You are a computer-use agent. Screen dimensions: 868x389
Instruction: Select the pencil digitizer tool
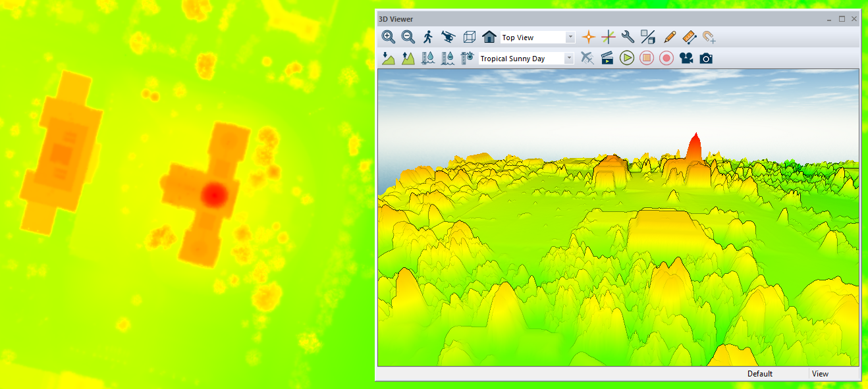[x=670, y=38]
